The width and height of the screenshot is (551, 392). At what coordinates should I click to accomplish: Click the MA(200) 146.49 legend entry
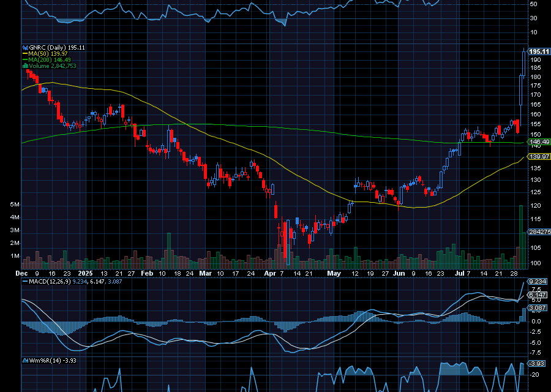[x=50, y=60]
